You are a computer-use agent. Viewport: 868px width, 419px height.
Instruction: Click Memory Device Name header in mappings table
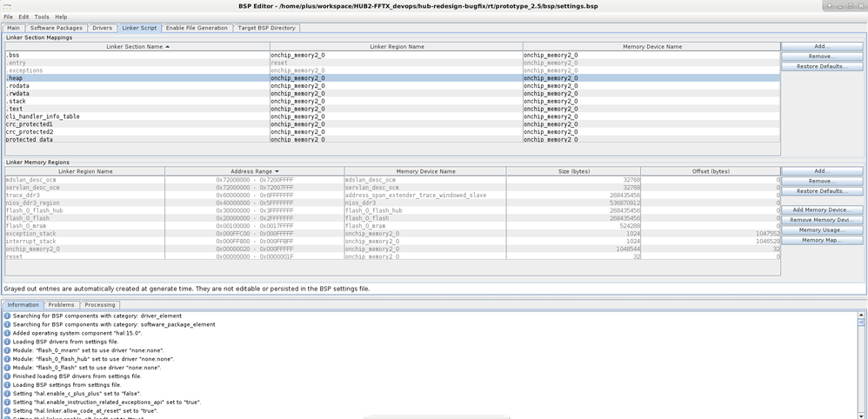[651, 47]
